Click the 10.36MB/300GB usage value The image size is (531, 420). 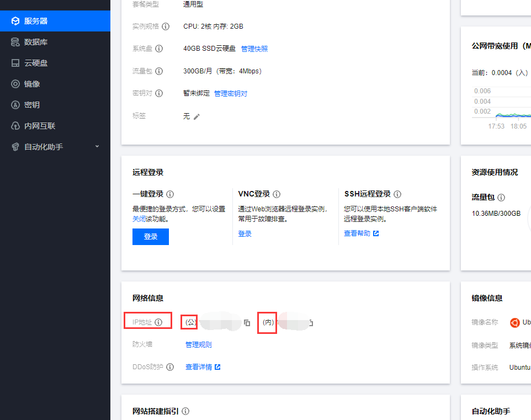click(496, 214)
